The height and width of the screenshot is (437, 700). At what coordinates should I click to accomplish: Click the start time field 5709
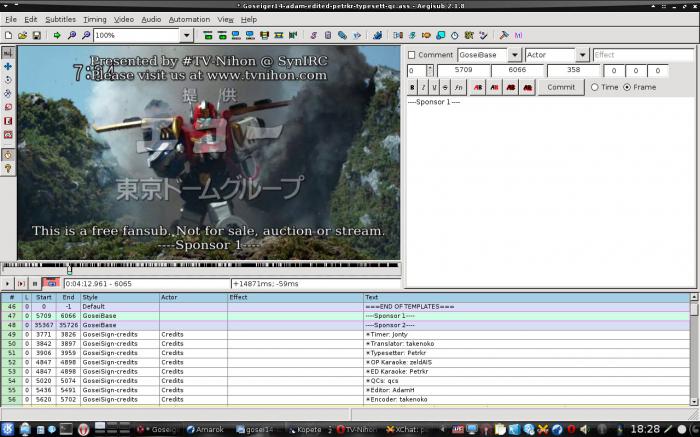pos(463,70)
